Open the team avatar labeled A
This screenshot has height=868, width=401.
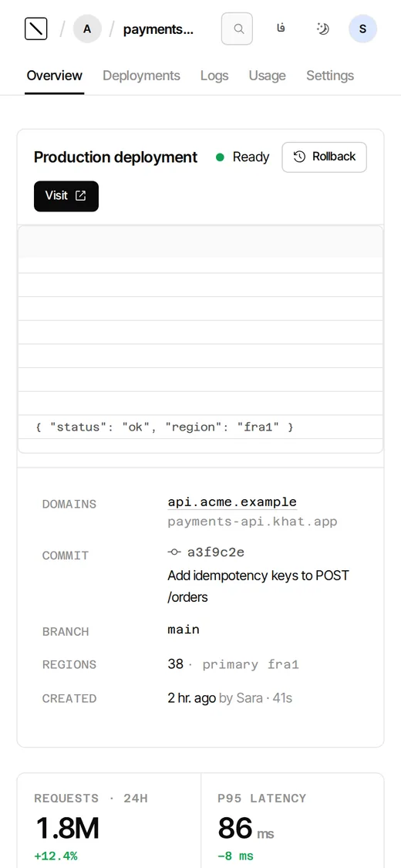87,29
